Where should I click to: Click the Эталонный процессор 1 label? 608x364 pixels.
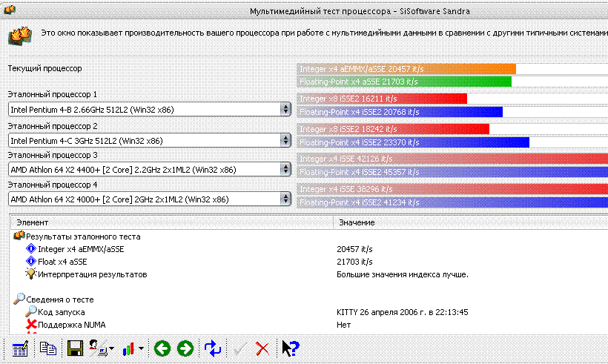coord(53,94)
